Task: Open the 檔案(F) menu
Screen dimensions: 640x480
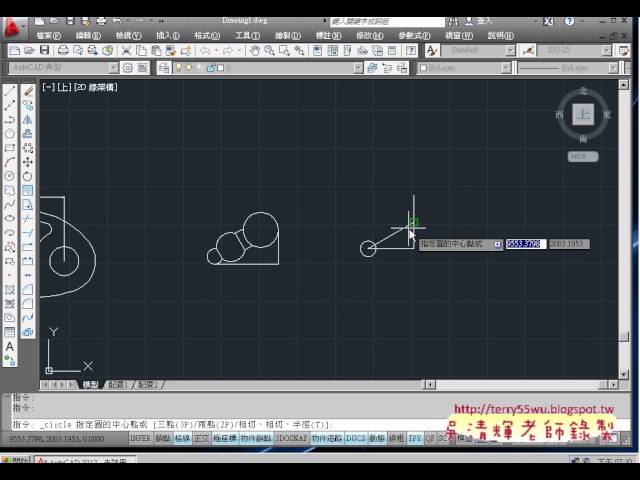Action: 48,36
